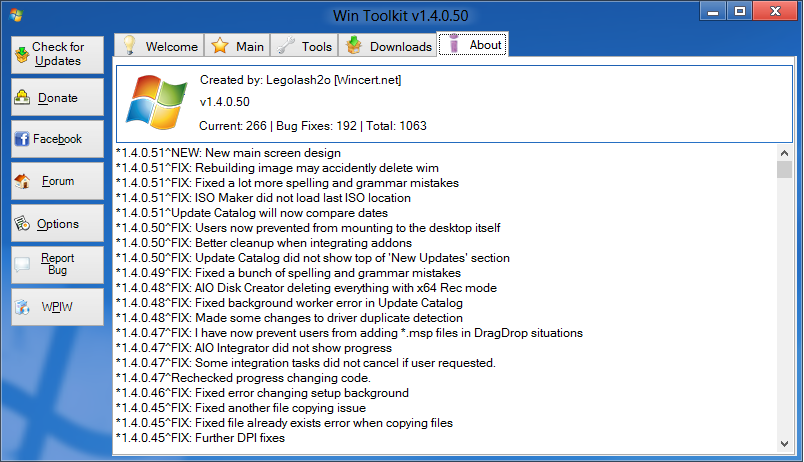This screenshot has width=804, height=462.
Task: Open the Facebook page button label
Action: (57, 139)
